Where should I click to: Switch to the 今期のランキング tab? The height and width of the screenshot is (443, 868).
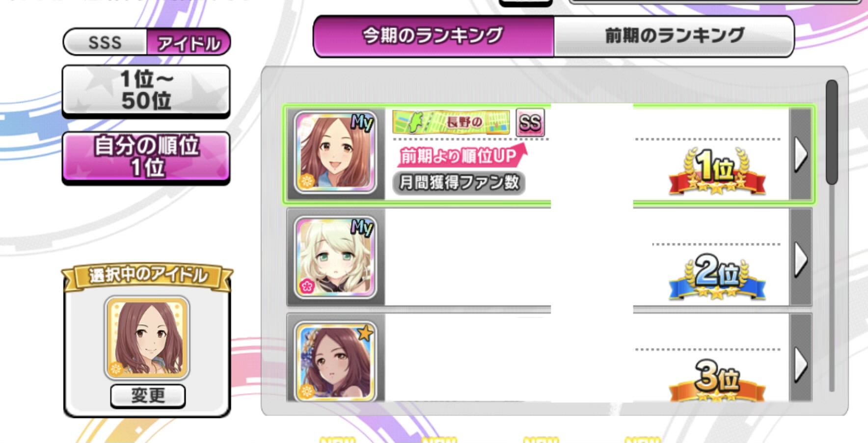point(434,36)
